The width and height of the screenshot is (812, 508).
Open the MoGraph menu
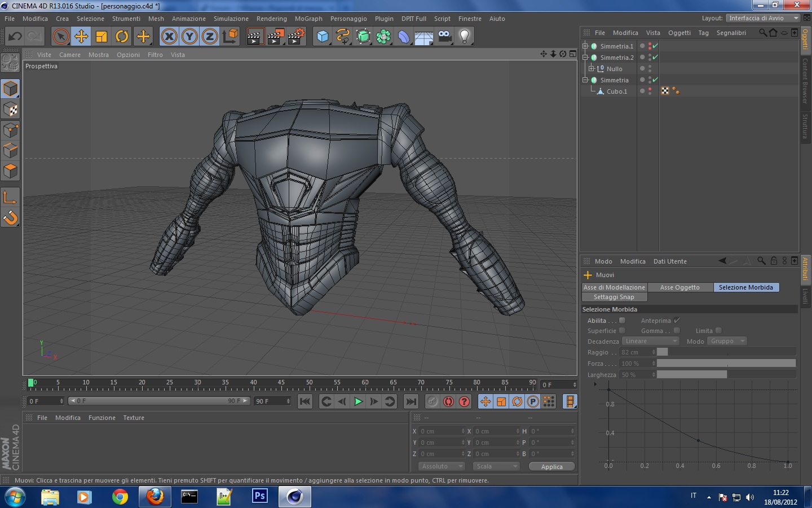coord(308,19)
